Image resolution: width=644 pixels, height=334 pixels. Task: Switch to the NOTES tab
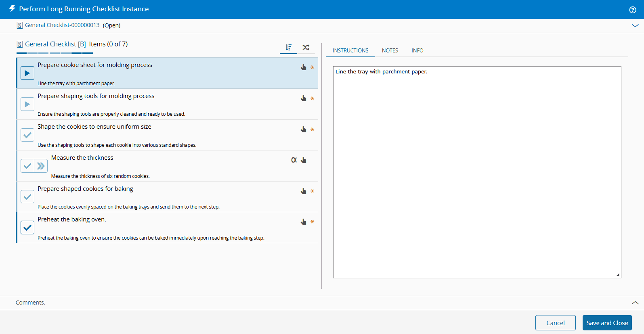click(x=390, y=50)
